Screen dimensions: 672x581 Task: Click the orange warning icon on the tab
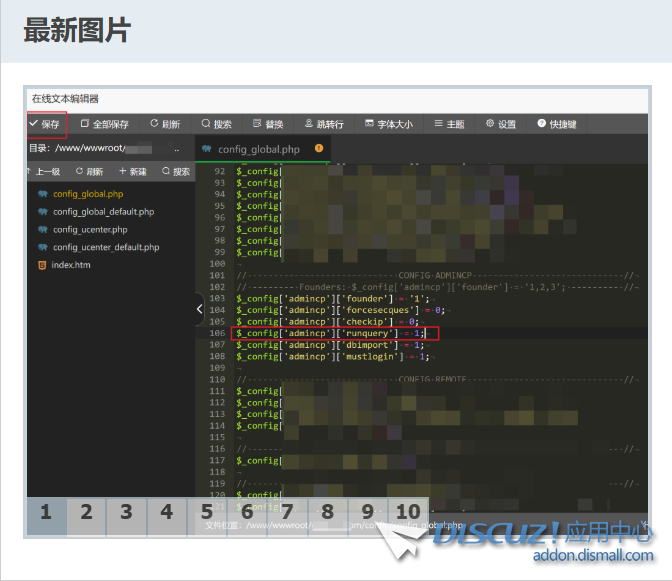[x=319, y=148]
